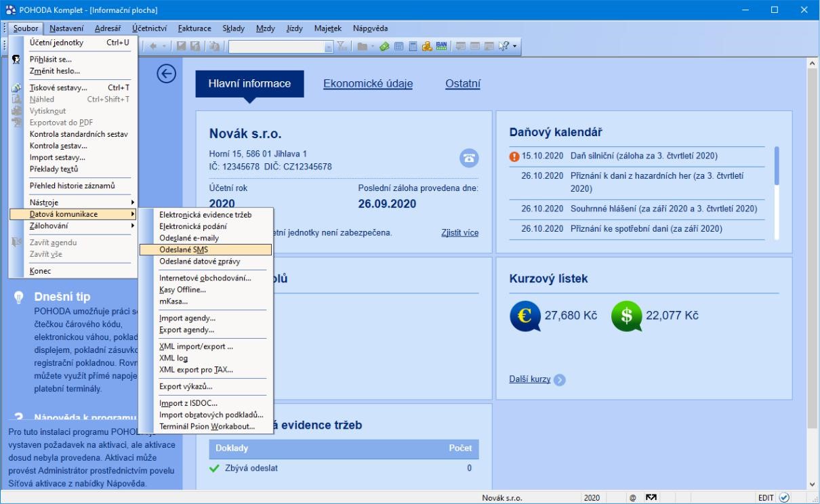Open the Účetnictví menu
Image resolution: width=820 pixels, height=504 pixels.
[150, 28]
